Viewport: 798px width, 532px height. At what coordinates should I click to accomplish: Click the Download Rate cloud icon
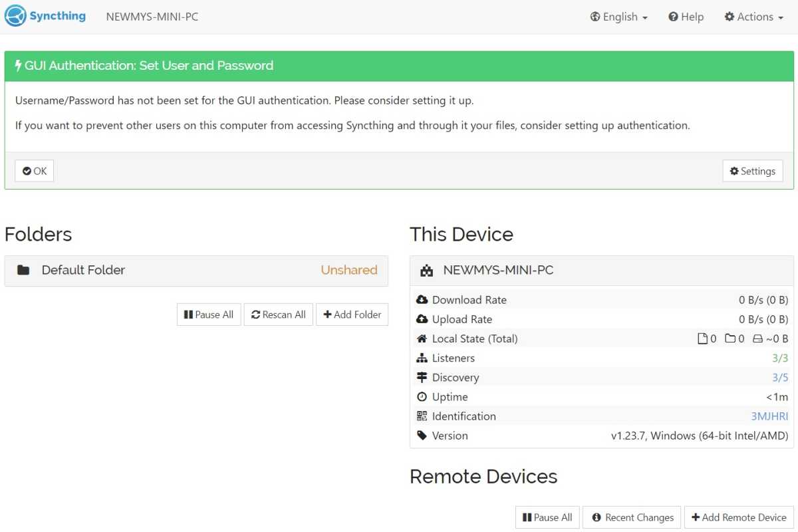click(x=422, y=300)
